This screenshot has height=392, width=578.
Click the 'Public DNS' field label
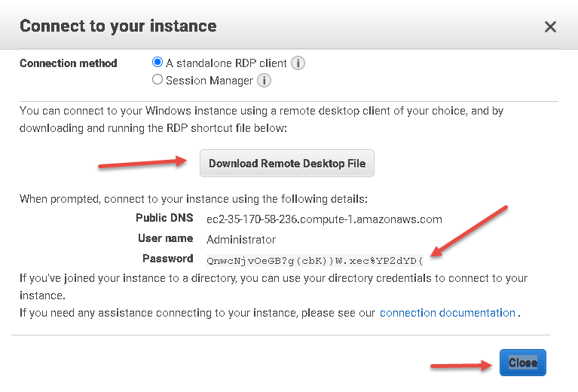164,218
